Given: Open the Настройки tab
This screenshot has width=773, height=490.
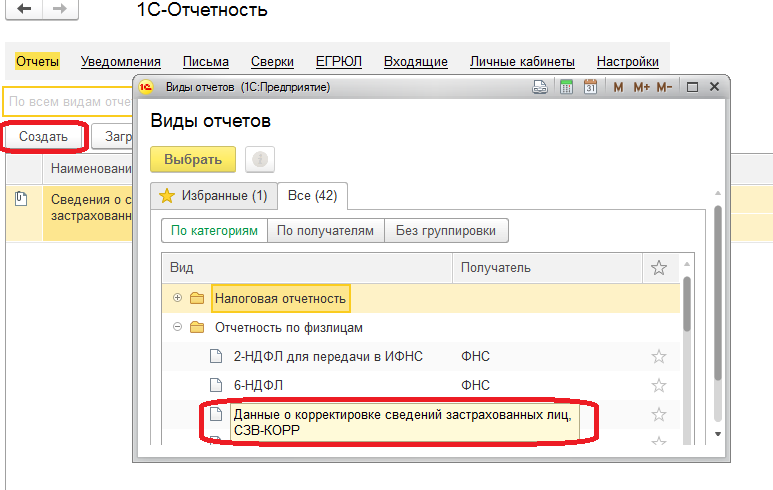Looking at the screenshot, I should point(628,62).
